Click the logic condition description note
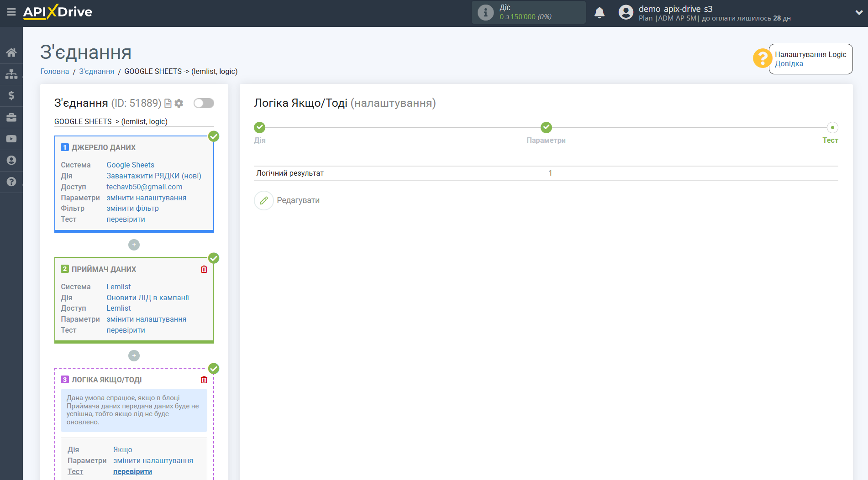 [134, 410]
